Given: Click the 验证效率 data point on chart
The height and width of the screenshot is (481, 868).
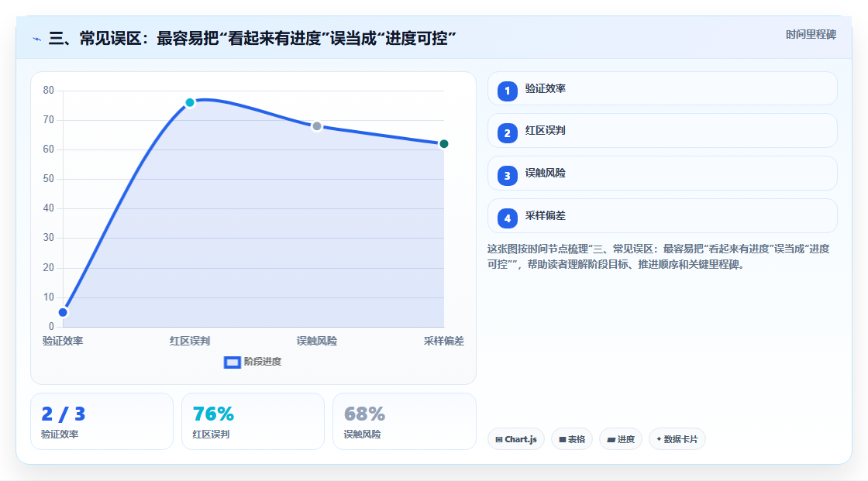Looking at the screenshot, I should tap(63, 312).
